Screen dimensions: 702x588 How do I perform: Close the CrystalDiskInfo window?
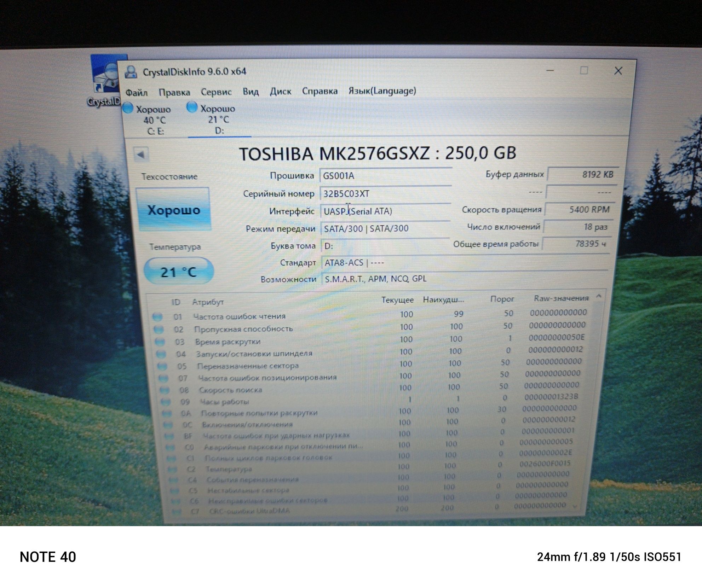point(618,71)
